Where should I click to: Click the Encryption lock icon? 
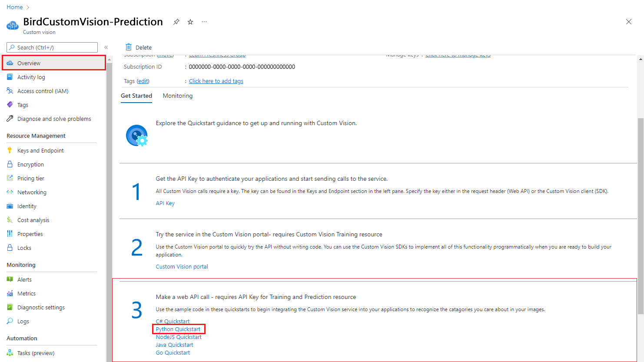click(10, 164)
